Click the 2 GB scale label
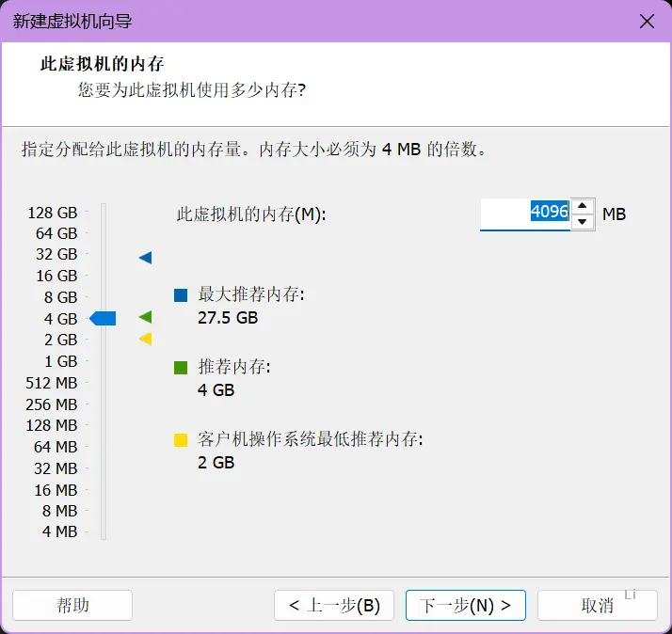Screen dimensions: 672x634 pyautogui.click(x=60, y=340)
